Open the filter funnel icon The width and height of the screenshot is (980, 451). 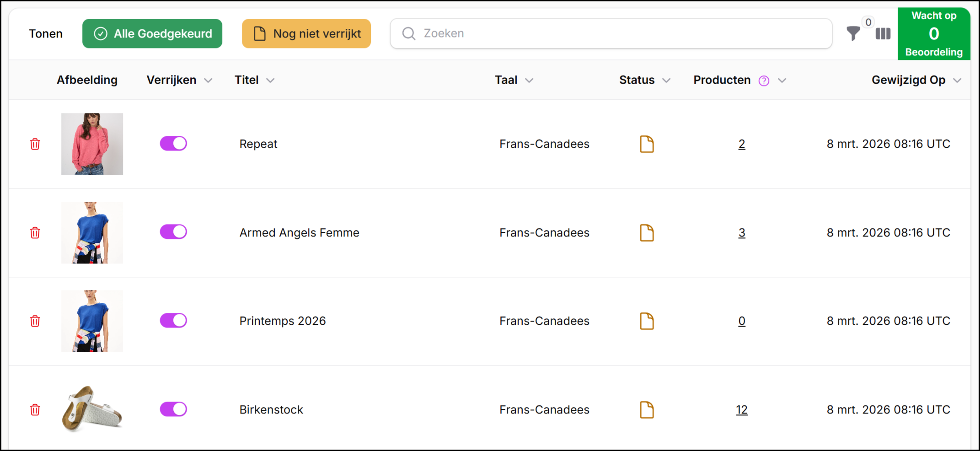pos(853,34)
